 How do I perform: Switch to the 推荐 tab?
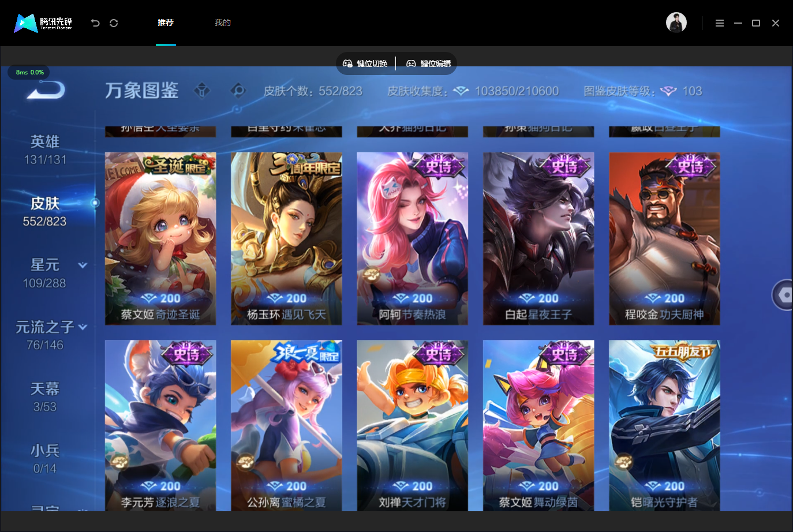pos(166,23)
